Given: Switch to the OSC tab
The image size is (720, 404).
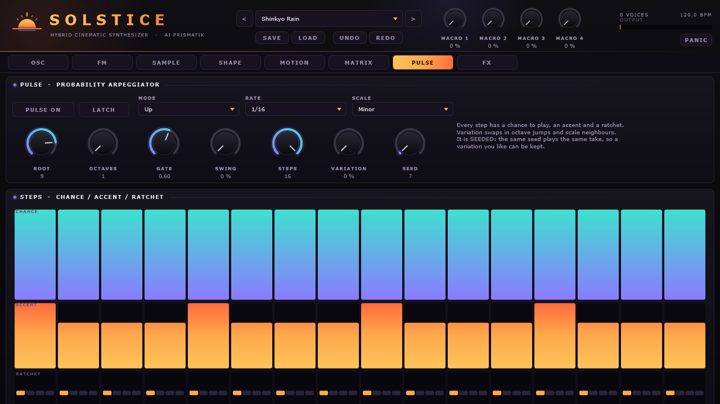Looking at the screenshot, I should (x=38, y=62).
